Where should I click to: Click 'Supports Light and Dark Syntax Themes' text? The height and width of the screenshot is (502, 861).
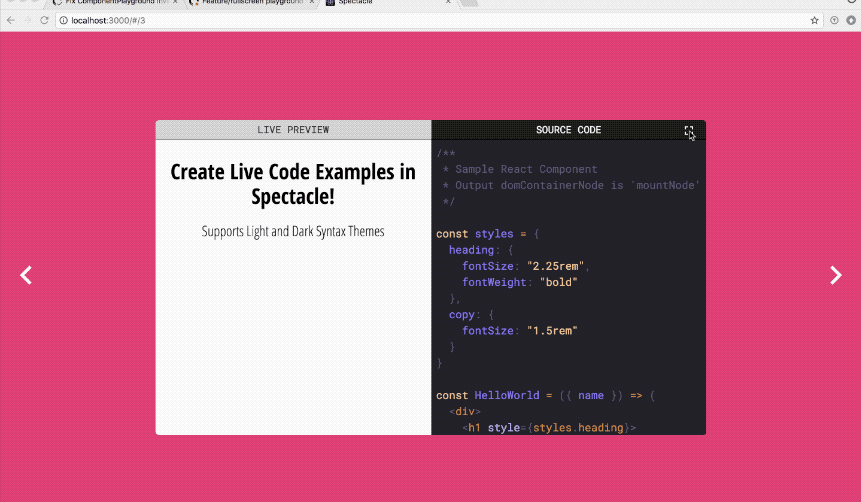(293, 231)
